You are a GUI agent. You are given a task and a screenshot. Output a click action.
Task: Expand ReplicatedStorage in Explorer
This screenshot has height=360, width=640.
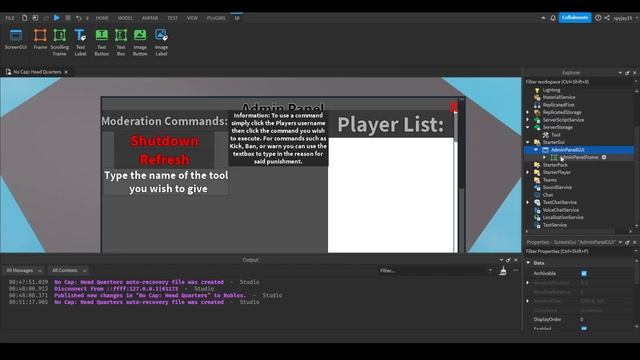click(x=528, y=112)
